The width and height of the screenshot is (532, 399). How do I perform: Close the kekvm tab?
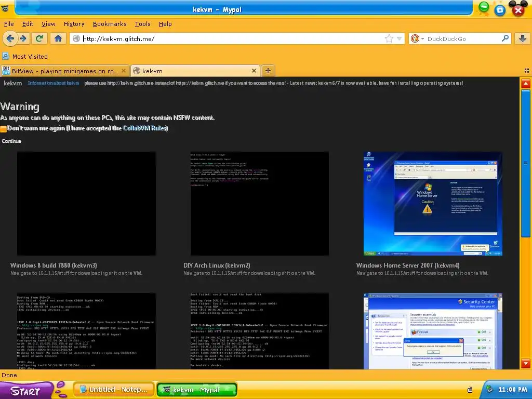pos(254,71)
